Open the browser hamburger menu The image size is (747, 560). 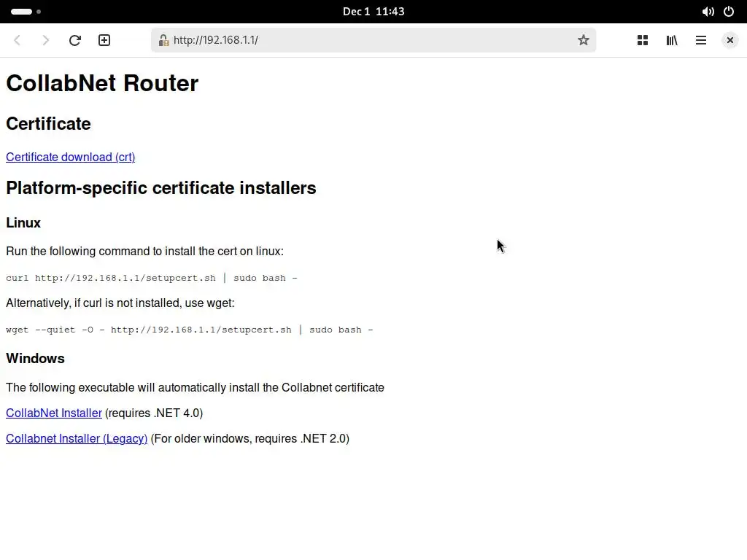[701, 40]
